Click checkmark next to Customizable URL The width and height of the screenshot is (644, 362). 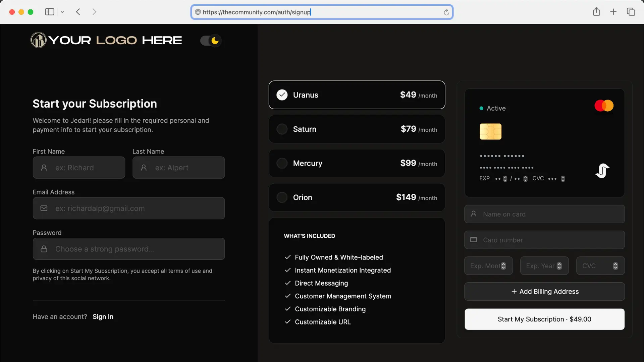pos(287,322)
